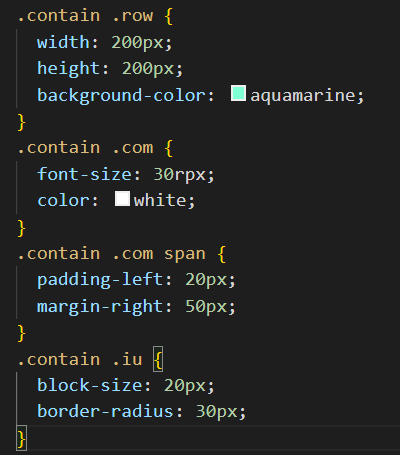Click the white color value text
The width and height of the screenshot is (400, 455).
point(160,200)
